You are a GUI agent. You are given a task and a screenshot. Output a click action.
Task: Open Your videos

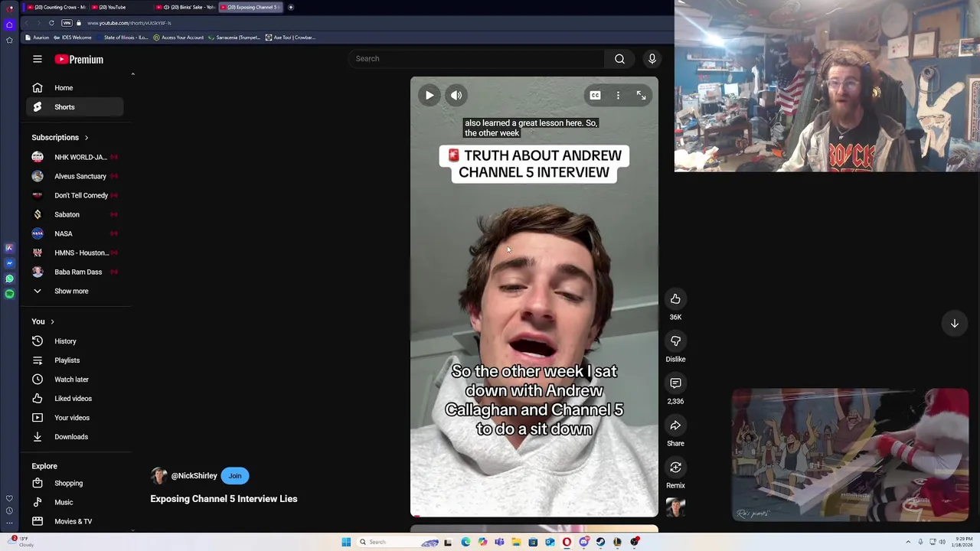pyautogui.click(x=75, y=418)
